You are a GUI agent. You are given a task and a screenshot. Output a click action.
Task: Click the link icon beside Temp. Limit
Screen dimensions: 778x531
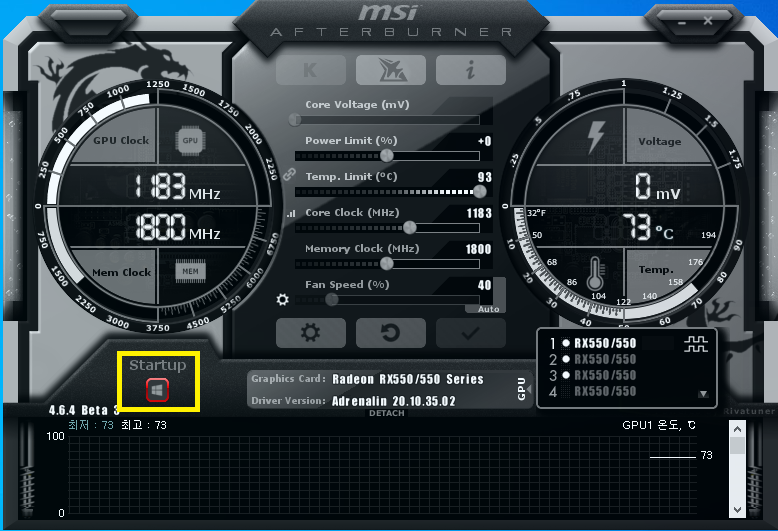tap(289, 175)
